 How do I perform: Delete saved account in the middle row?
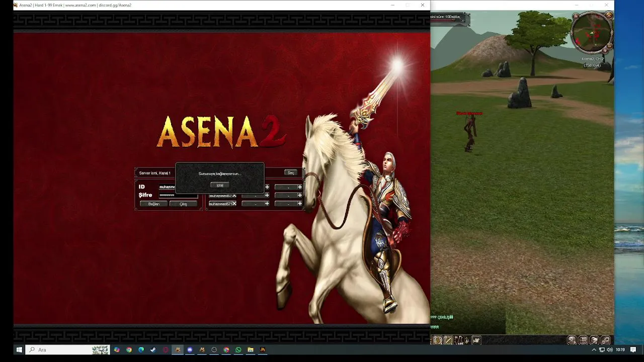(234, 195)
